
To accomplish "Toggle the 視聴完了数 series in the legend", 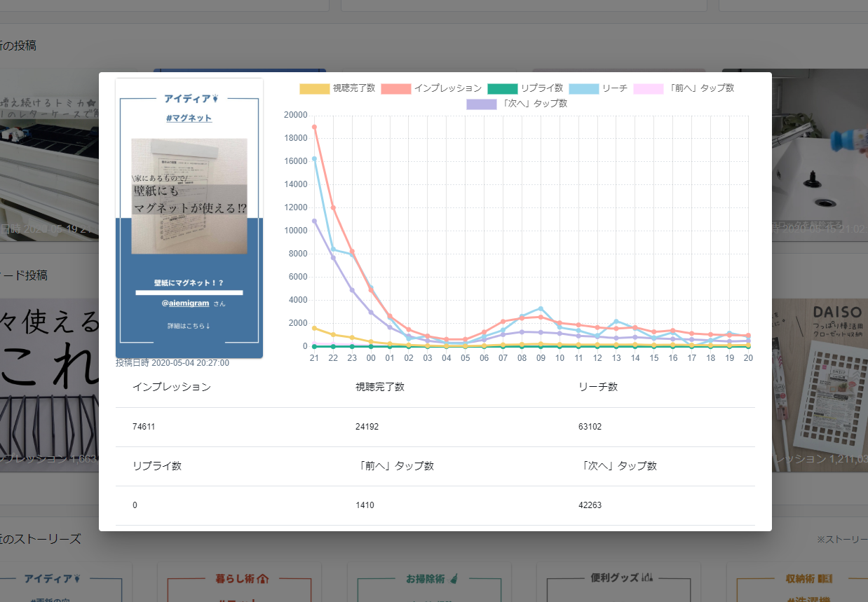I will click(x=353, y=89).
